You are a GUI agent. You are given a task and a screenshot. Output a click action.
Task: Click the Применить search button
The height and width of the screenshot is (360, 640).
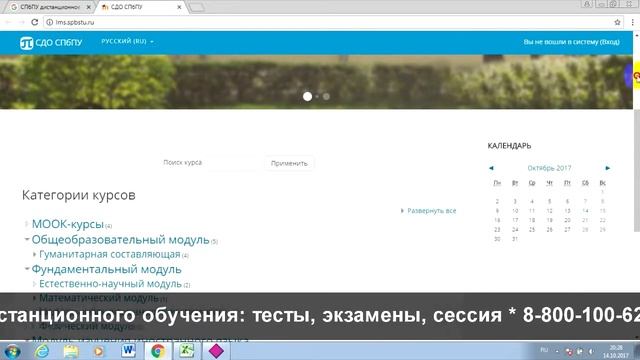tap(289, 163)
